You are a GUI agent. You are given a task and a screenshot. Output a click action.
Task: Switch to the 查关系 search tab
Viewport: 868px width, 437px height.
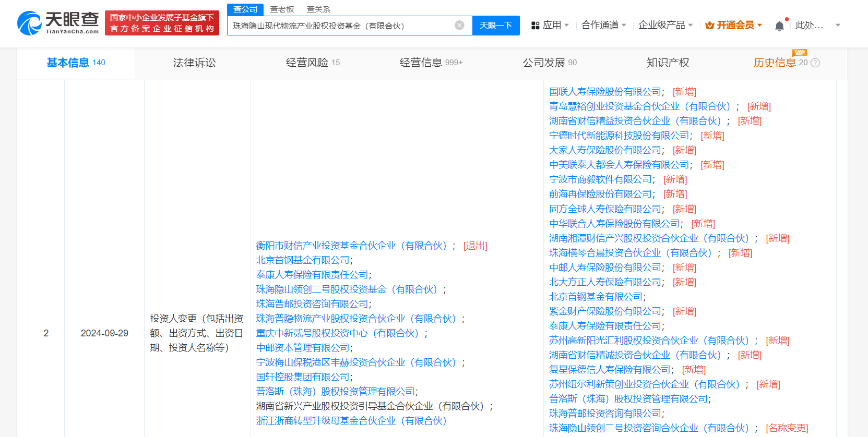(x=318, y=9)
